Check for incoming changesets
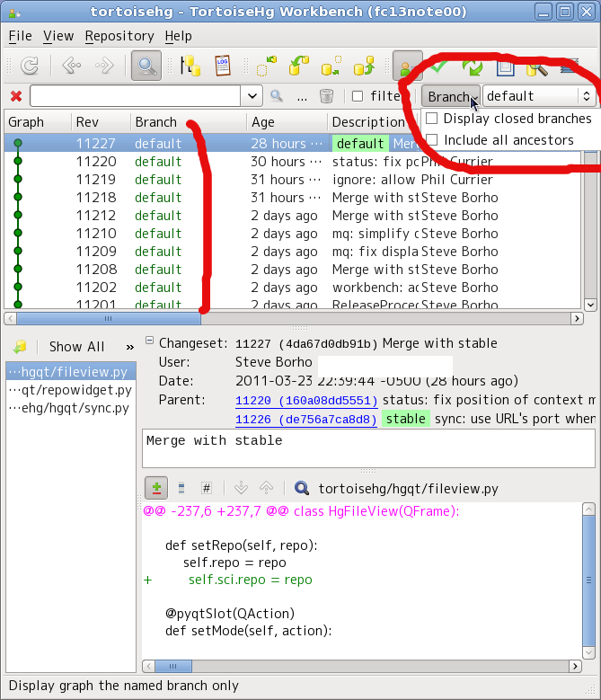 pyautogui.click(x=267, y=66)
